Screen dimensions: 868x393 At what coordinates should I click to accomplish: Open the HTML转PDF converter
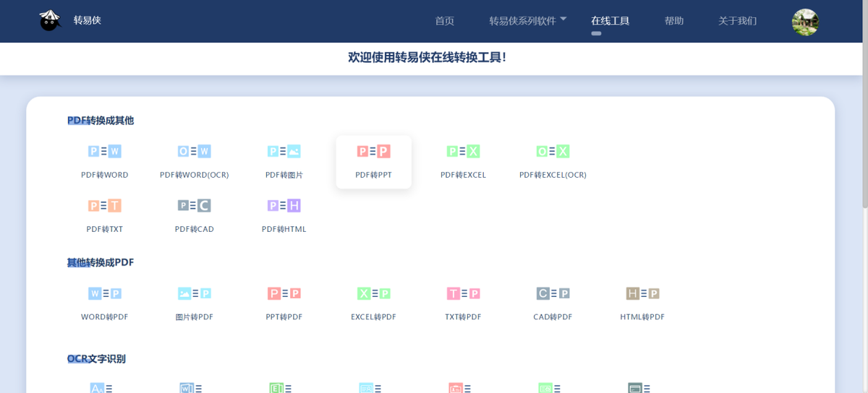(643, 304)
